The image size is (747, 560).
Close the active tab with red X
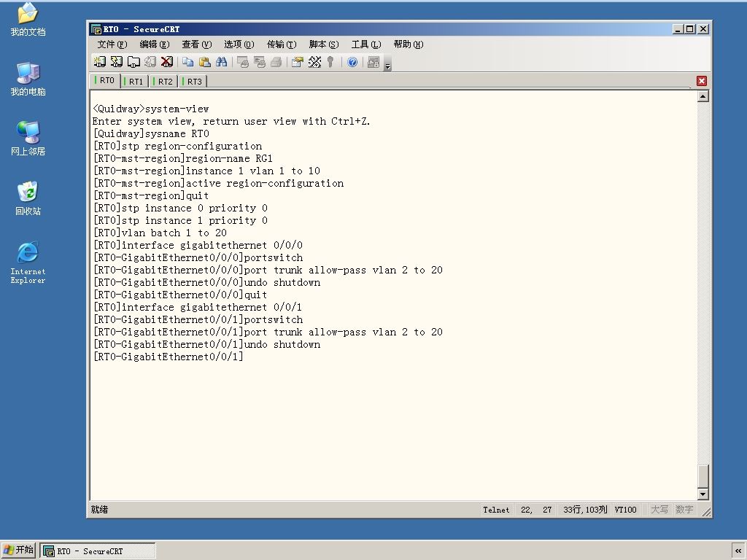701,81
